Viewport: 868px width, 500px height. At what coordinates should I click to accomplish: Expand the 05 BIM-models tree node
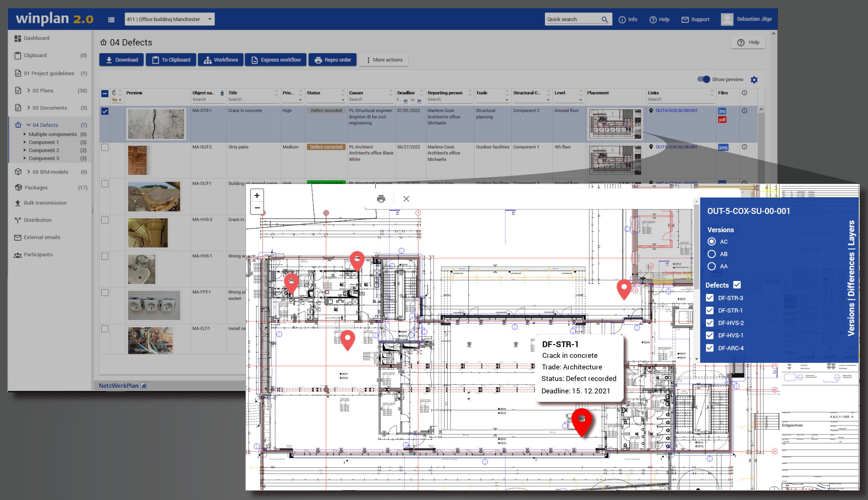(x=29, y=172)
